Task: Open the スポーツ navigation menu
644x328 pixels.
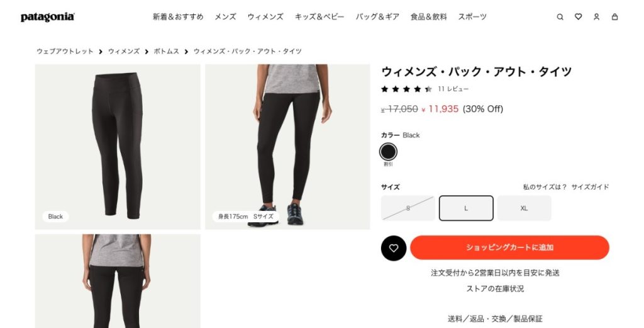Action: (472, 17)
